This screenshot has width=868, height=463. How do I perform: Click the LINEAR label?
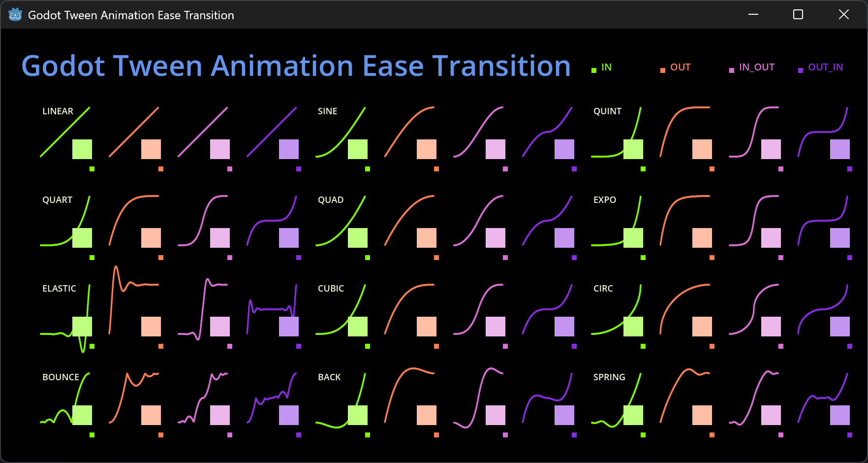[58, 111]
